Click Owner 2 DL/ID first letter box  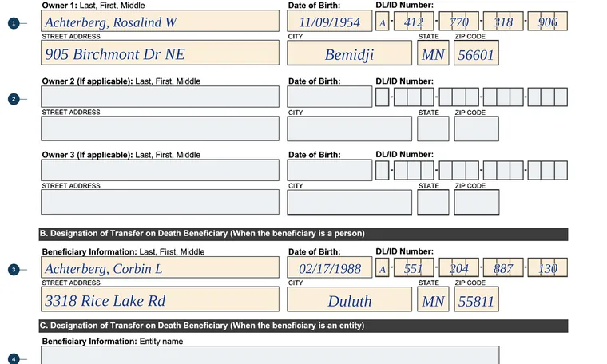(382, 97)
